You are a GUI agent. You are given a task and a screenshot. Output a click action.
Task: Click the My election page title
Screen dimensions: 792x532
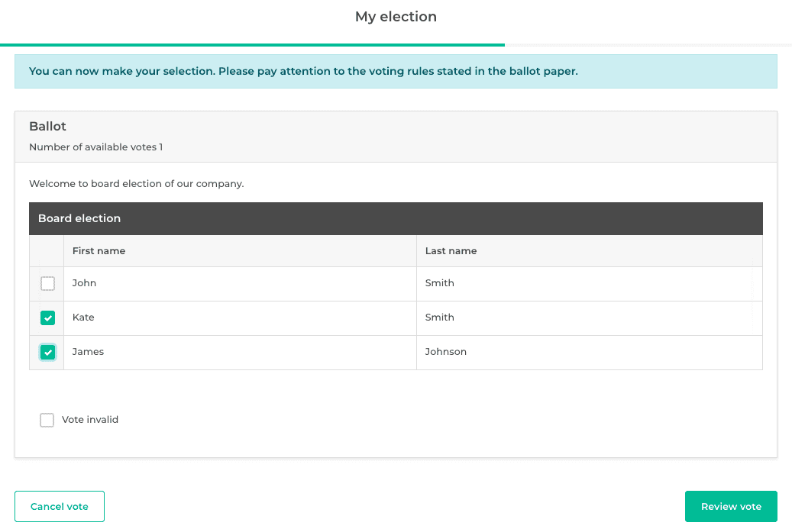[x=396, y=17]
